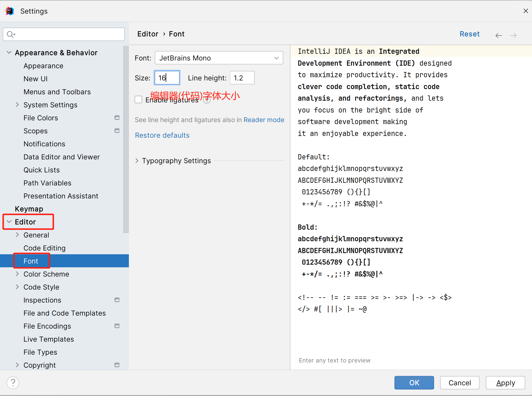The height and width of the screenshot is (396, 532).
Task: Select Code Editing page
Action: pos(45,248)
